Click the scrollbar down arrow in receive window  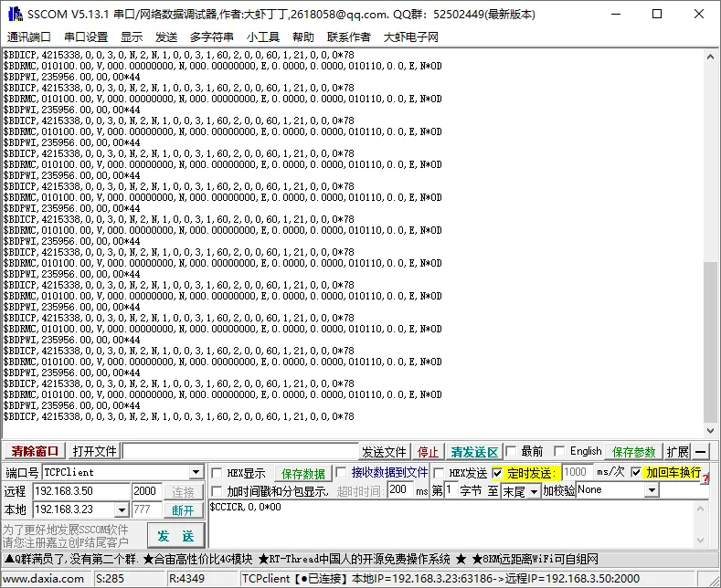711,431
